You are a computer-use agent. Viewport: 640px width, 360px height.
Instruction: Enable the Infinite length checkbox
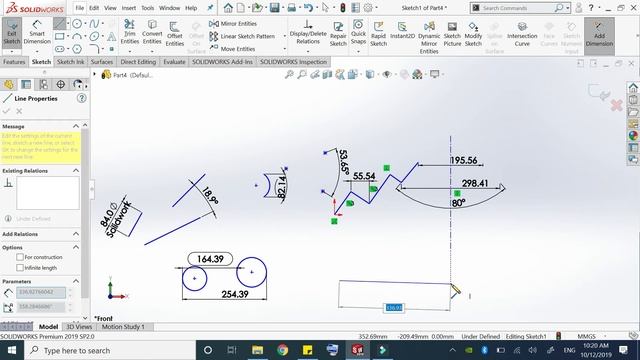tap(20, 268)
